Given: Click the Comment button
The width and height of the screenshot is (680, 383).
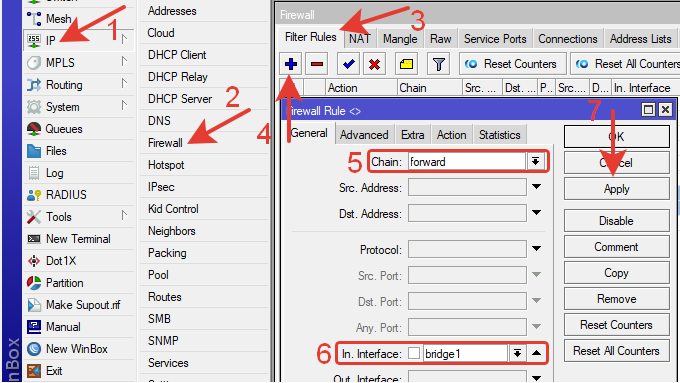Looking at the screenshot, I should (616, 247).
